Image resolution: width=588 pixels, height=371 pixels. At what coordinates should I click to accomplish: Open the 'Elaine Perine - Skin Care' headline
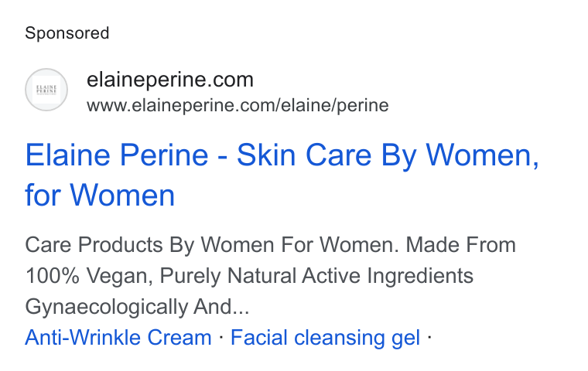(282, 175)
